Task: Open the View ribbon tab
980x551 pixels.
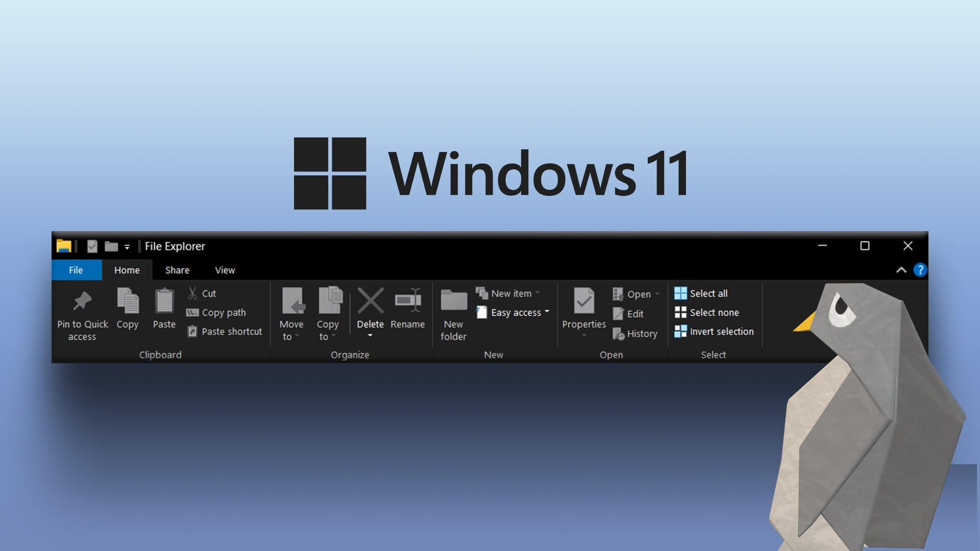Action: (225, 270)
